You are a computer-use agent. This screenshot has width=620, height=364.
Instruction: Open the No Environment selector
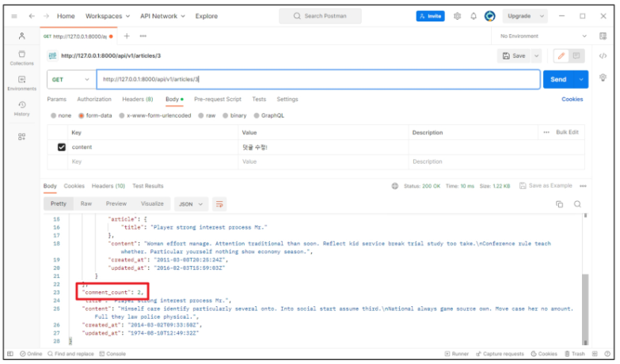click(543, 36)
